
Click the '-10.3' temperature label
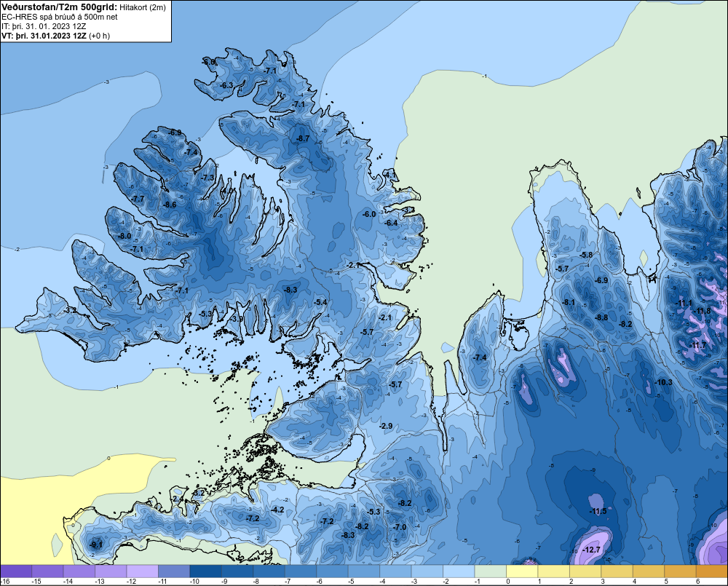click(x=663, y=382)
